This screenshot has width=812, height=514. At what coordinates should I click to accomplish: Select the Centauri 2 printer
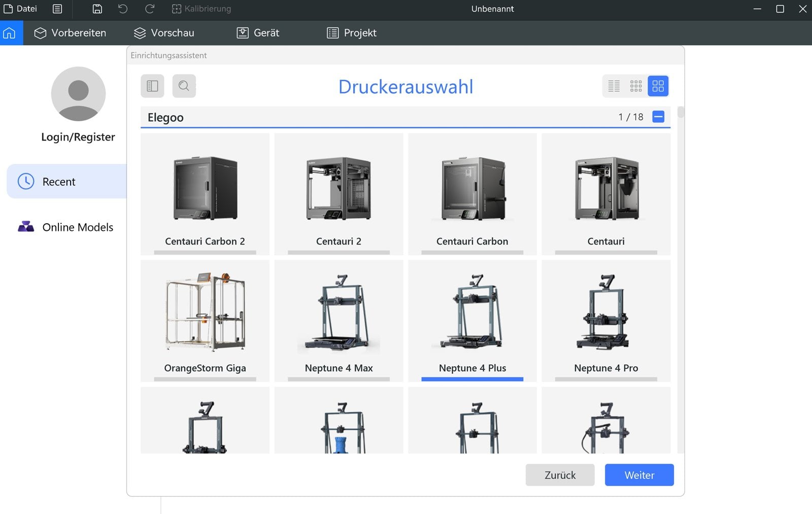click(339, 194)
